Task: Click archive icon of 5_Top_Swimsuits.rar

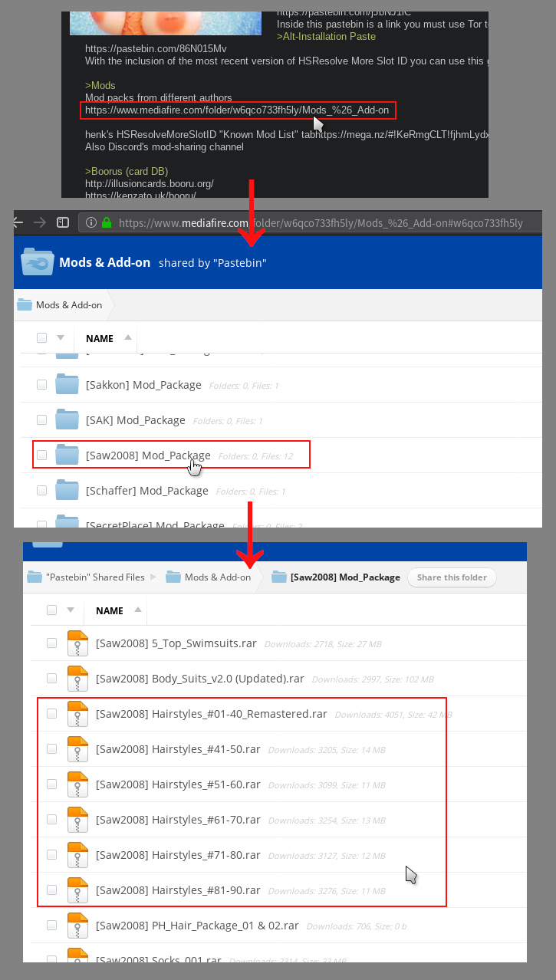Action: 77,643
